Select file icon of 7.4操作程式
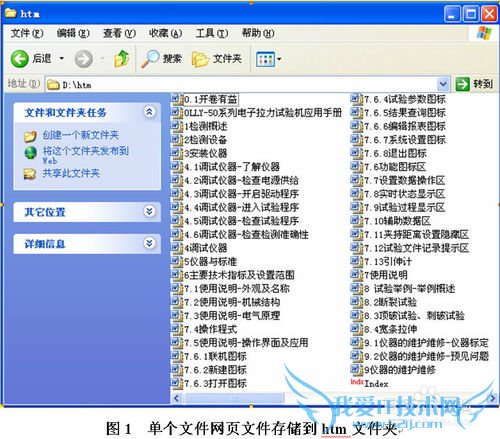 point(176,329)
